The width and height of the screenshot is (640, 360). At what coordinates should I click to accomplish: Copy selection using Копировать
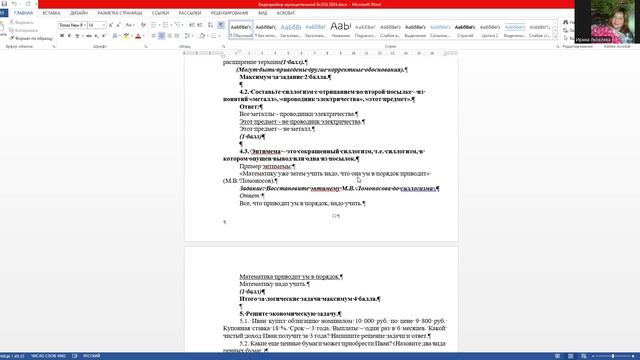[24, 30]
